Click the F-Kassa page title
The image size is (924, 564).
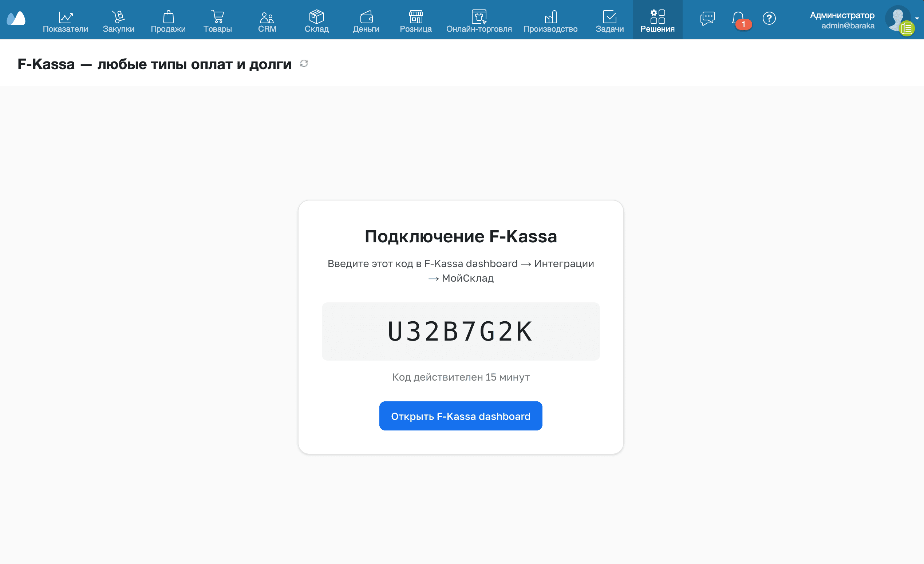[x=154, y=64]
